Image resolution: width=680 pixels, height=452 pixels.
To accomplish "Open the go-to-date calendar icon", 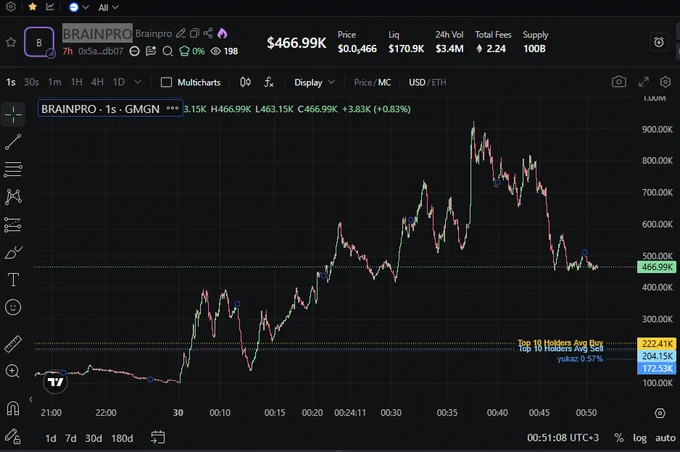I will point(157,437).
